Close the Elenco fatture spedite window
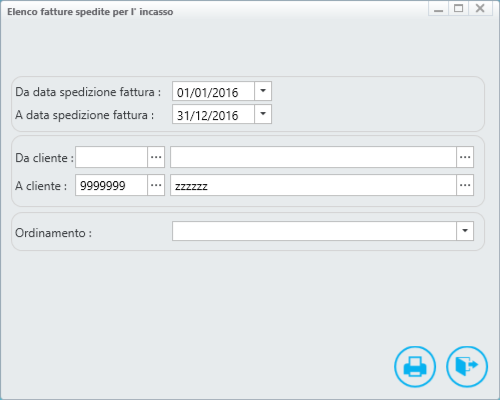 pyautogui.click(x=480, y=9)
